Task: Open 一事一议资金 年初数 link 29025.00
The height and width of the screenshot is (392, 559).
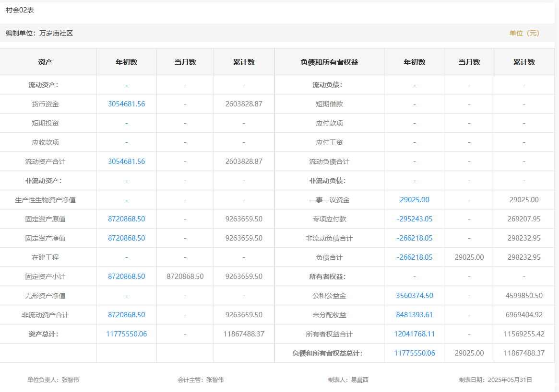Action: (x=414, y=200)
